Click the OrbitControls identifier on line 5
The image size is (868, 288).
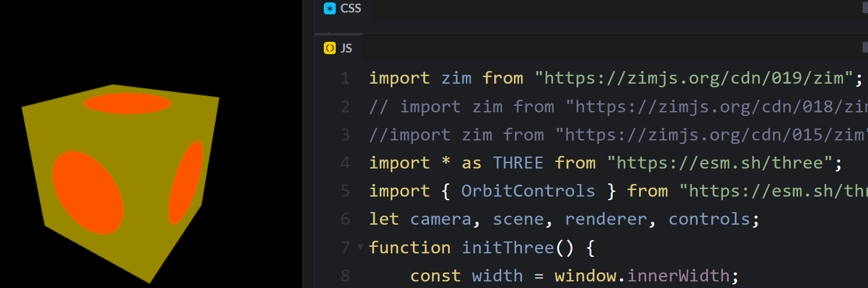[x=528, y=191]
